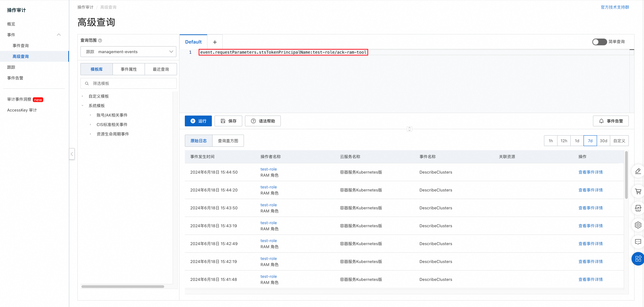Screen dimensions: 644x307
Task: Click the 事件告警 button on the right
Action: click(x=611, y=121)
